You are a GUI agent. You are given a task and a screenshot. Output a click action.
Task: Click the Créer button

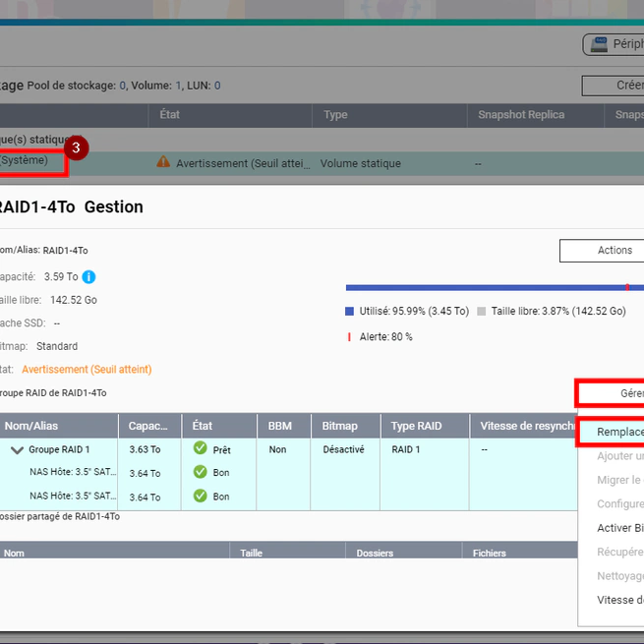(613, 85)
